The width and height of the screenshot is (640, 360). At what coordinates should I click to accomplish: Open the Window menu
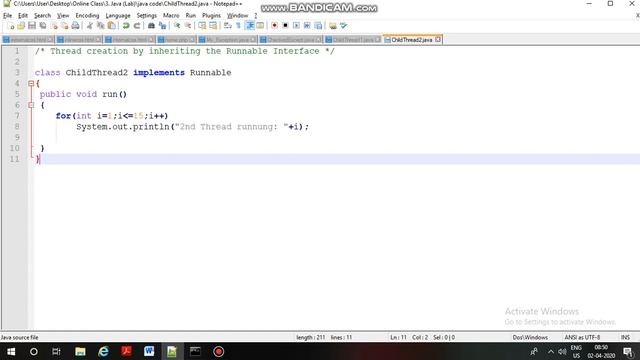(x=237, y=16)
